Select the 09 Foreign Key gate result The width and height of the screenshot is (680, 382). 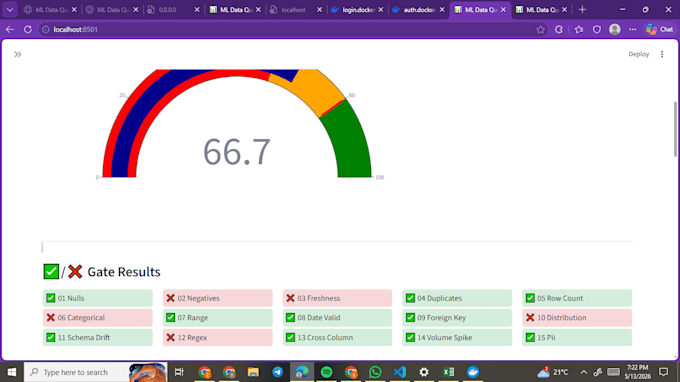pyautogui.click(x=457, y=318)
